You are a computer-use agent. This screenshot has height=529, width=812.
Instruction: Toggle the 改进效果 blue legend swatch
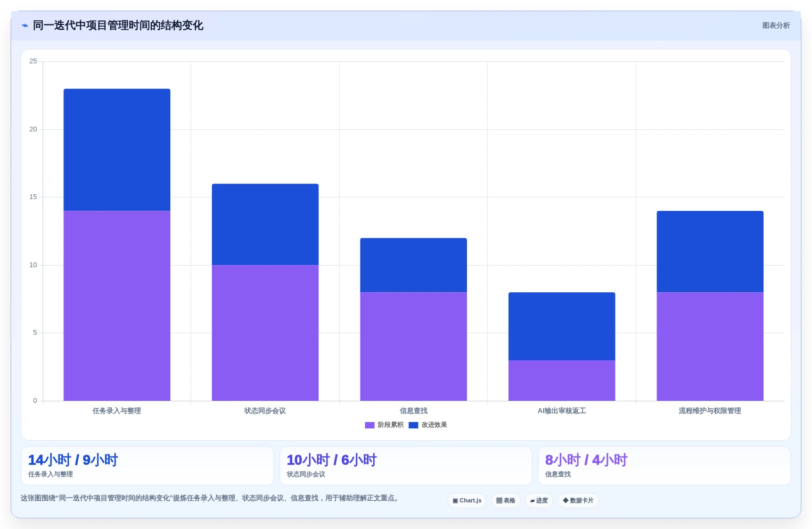[x=413, y=425]
